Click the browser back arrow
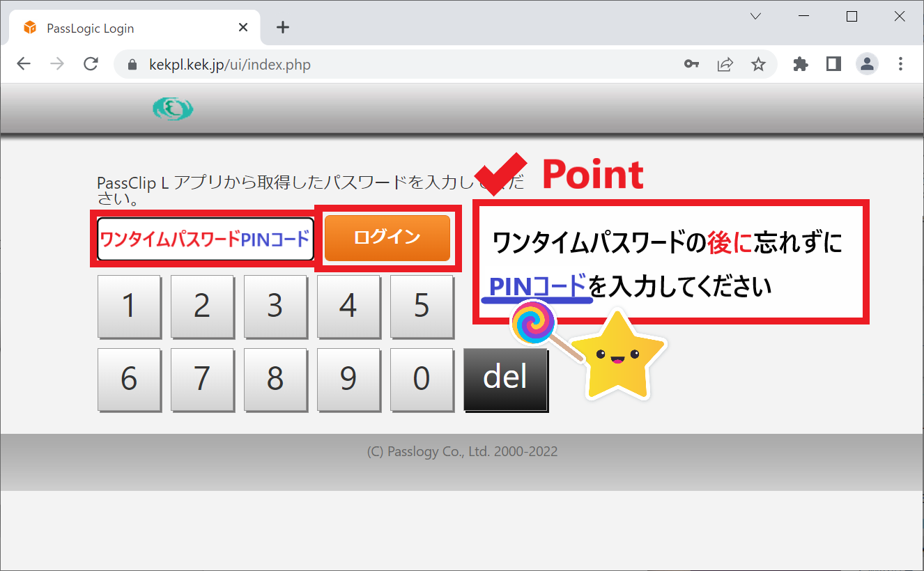Image resolution: width=924 pixels, height=571 pixels. pyautogui.click(x=24, y=65)
